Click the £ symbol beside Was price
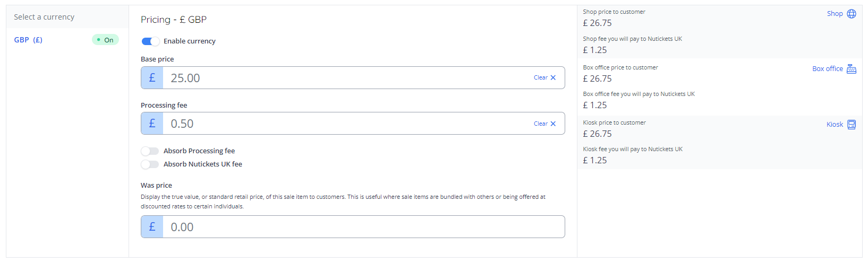This screenshot has height=263, width=868. (152, 227)
